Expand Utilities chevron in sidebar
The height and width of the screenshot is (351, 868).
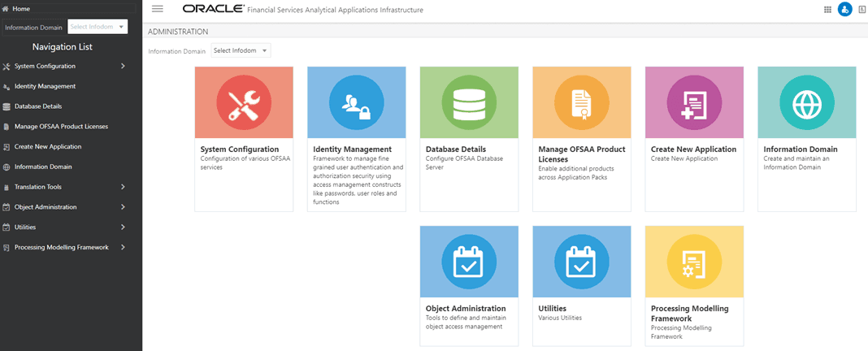pos(123,227)
